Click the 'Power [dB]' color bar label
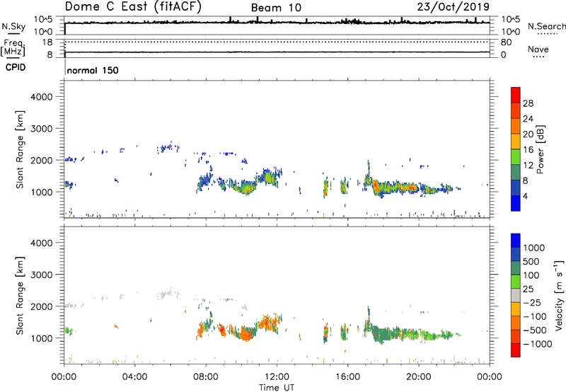 [x=541, y=149]
